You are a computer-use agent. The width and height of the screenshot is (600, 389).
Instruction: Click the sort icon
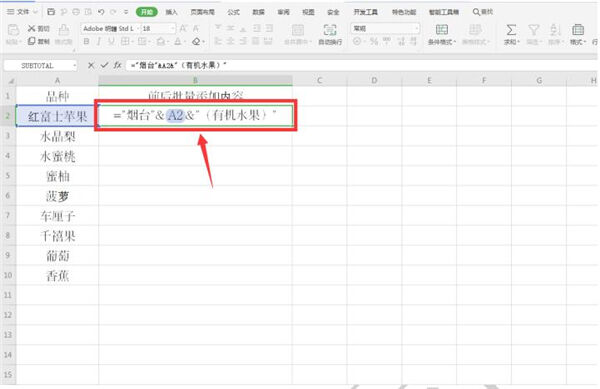tap(555, 30)
